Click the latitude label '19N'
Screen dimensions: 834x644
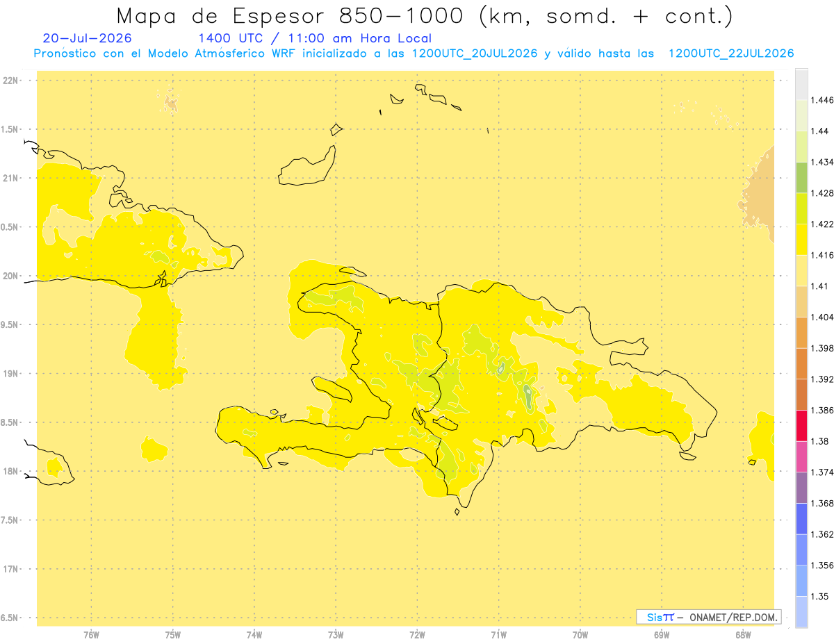[10, 374]
